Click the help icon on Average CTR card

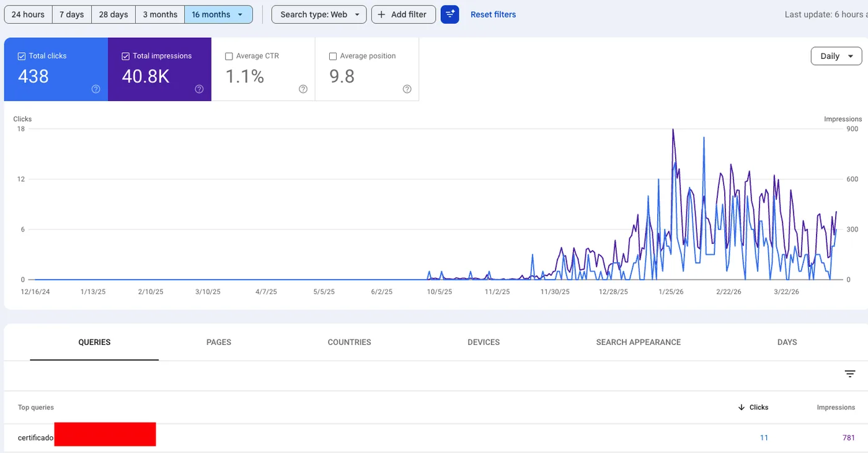tap(303, 89)
